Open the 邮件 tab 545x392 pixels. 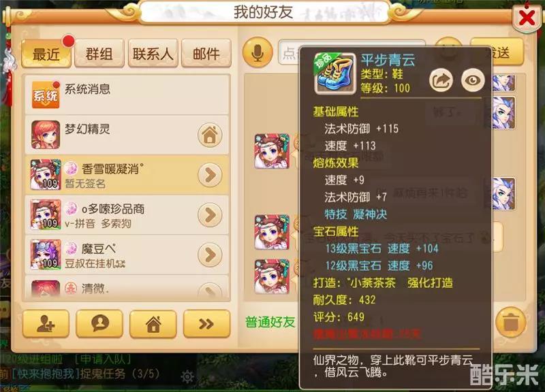206,54
